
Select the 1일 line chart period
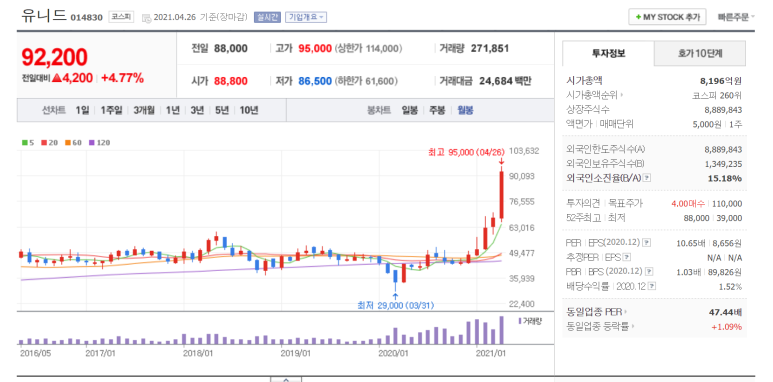coord(82,110)
